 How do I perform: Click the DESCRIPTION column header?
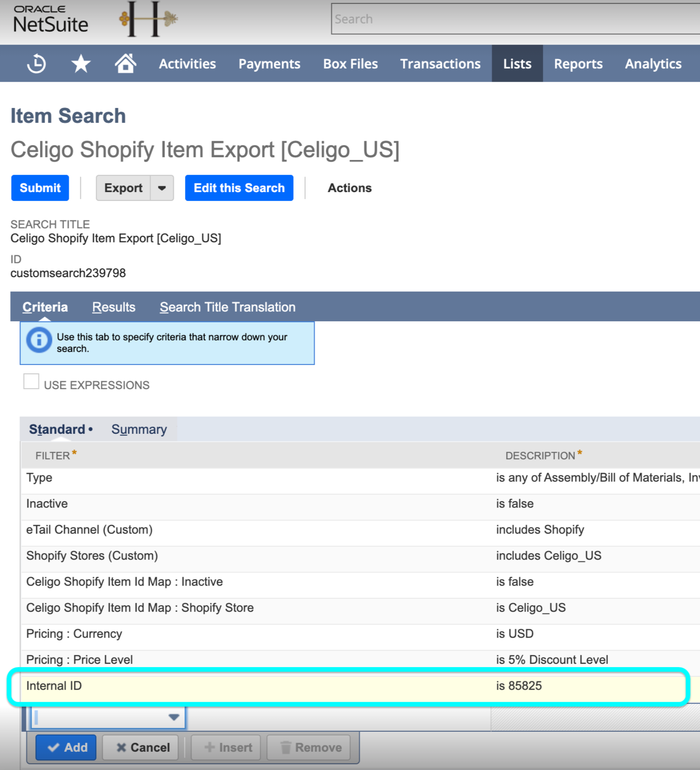tap(540, 456)
